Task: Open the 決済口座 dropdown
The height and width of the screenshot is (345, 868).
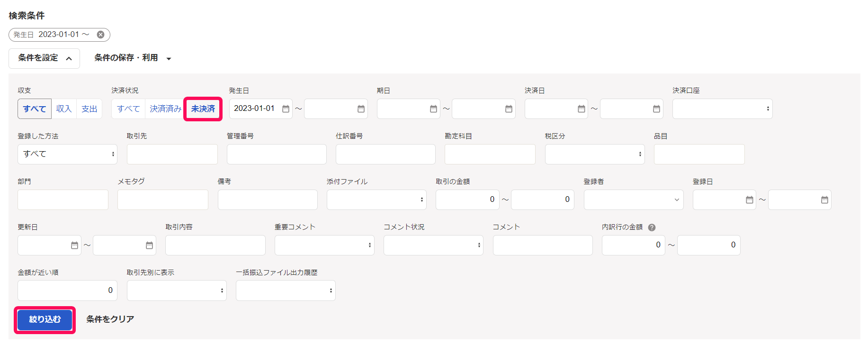Action: [x=722, y=109]
